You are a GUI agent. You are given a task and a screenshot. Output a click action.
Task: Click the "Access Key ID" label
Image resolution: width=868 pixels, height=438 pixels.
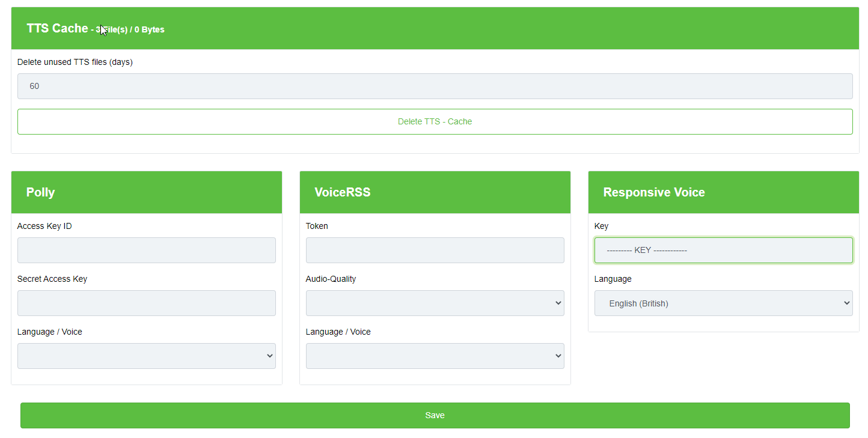[44, 226]
